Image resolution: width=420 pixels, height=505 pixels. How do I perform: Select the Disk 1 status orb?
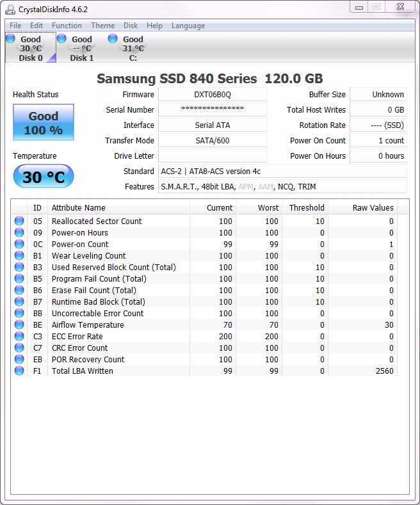pyautogui.click(x=61, y=38)
